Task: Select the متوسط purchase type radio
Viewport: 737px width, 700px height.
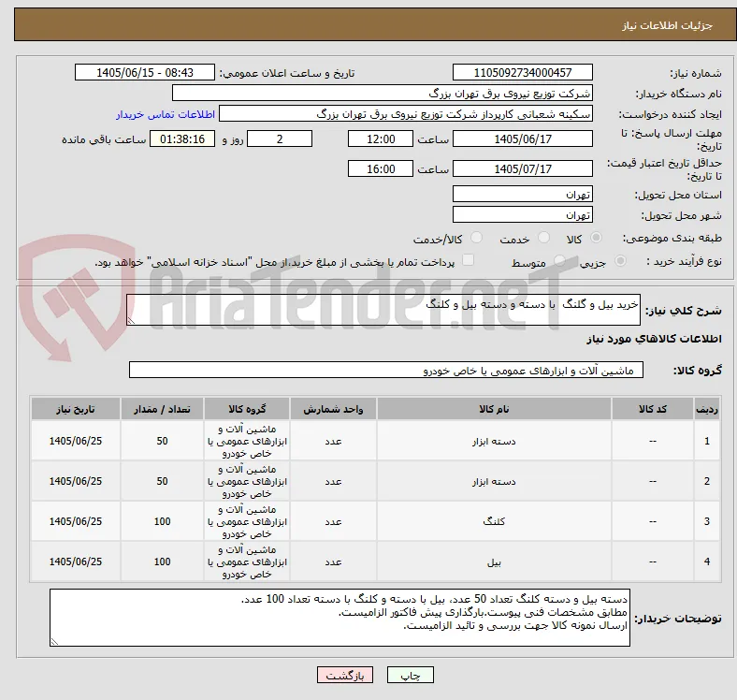Action: pyautogui.click(x=559, y=261)
